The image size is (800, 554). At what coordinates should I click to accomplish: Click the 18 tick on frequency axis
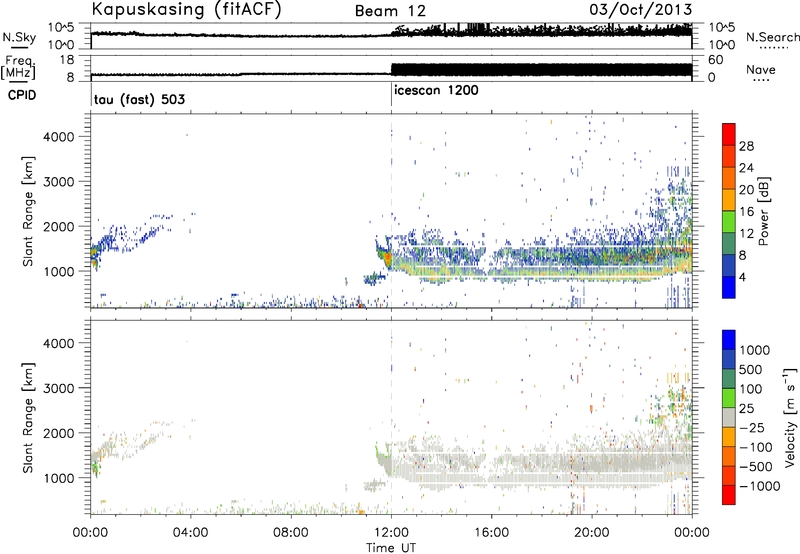click(67, 59)
